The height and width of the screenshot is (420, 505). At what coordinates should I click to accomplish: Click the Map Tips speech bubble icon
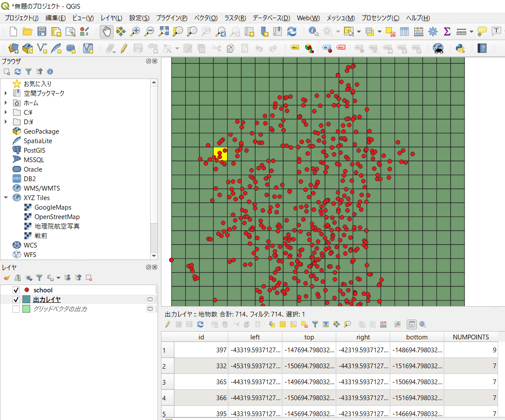(482, 31)
